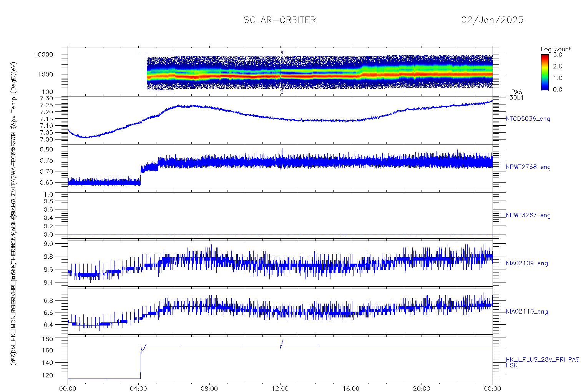The image size is (581, 392).
Task: Click the red peak band in the energy spectrogram
Action: pyautogui.click(x=319, y=76)
